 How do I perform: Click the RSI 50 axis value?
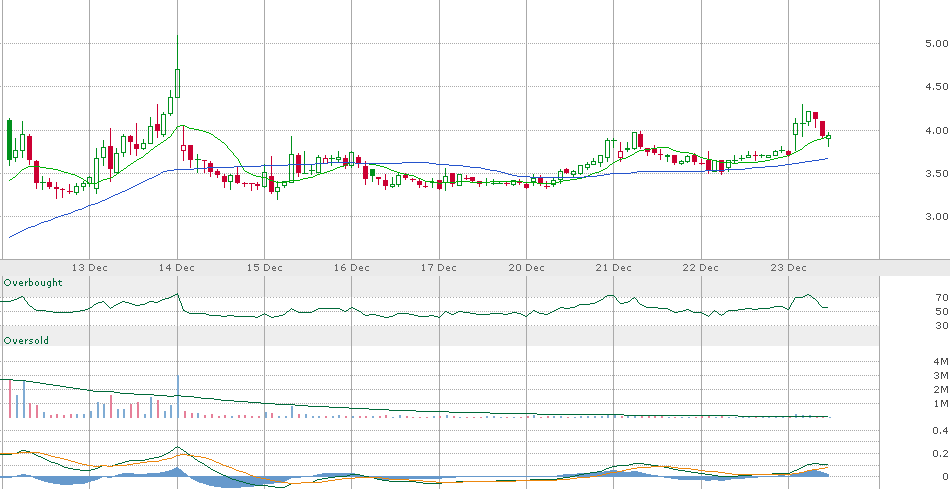tap(942, 311)
